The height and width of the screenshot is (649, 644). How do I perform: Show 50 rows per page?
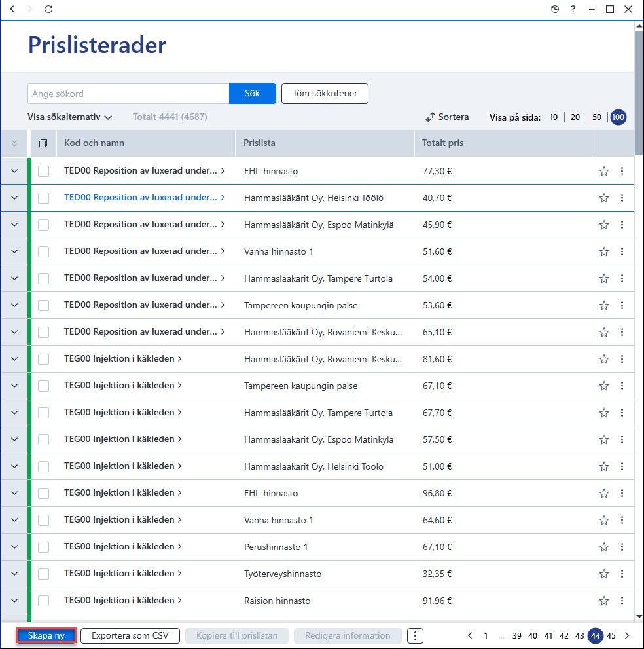coord(596,117)
